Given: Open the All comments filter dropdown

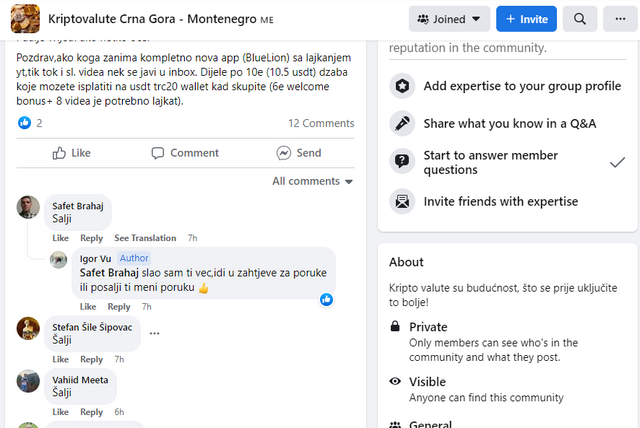Looking at the screenshot, I should coord(312,181).
